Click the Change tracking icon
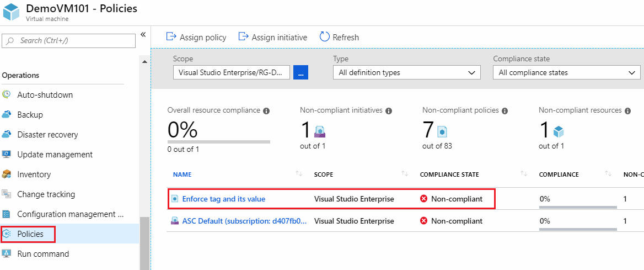 [7, 194]
